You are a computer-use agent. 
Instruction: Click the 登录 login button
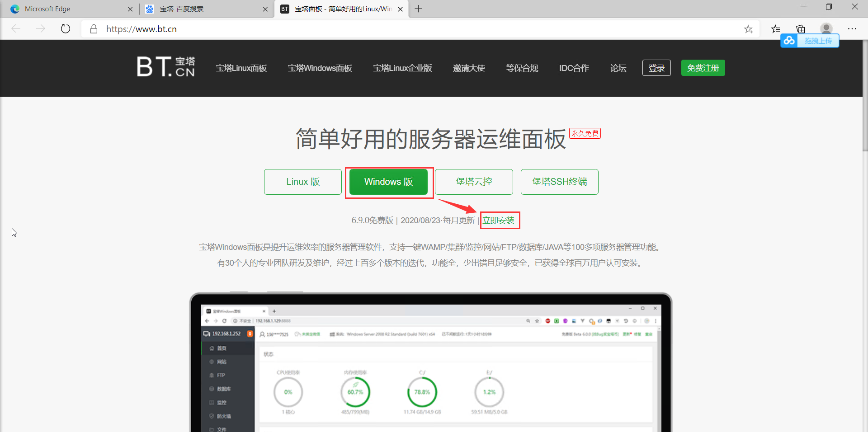pos(656,68)
